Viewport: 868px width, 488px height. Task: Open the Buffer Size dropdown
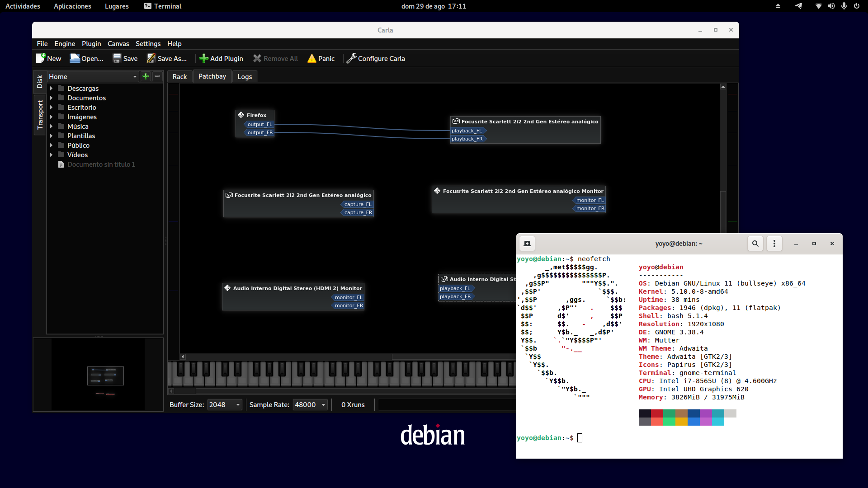click(x=225, y=405)
